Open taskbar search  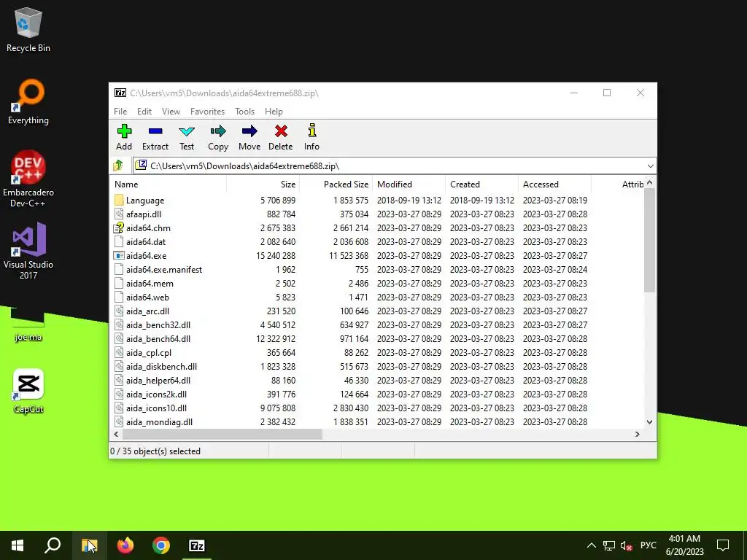pos(53,545)
